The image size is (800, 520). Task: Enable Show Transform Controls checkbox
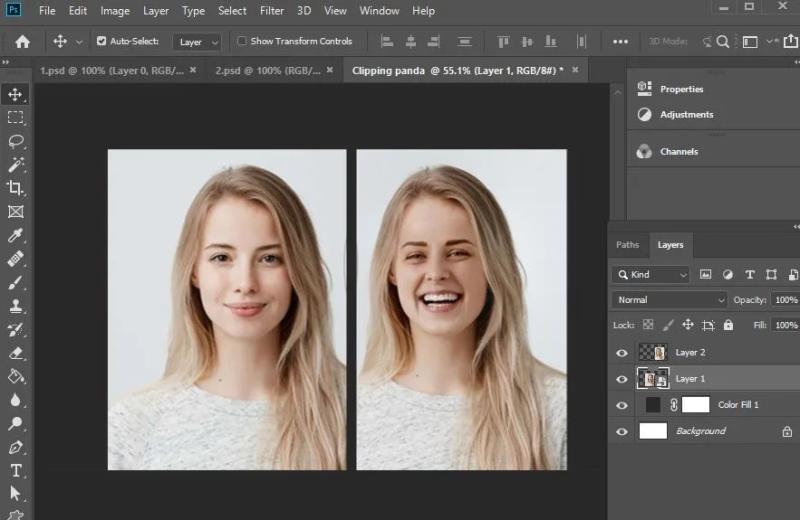coord(242,41)
